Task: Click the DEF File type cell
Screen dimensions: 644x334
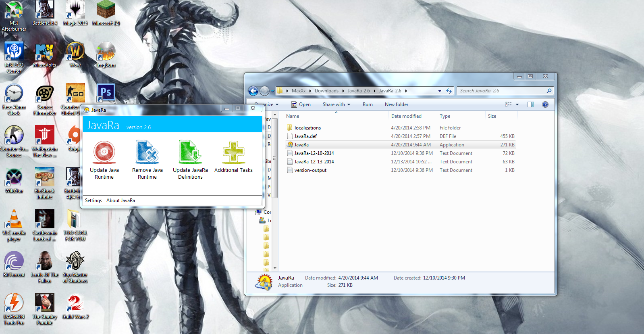Action: coord(448,136)
